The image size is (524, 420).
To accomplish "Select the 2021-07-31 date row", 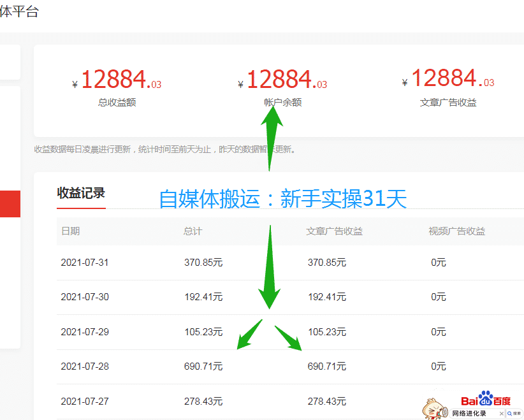I will pyautogui.click(x=85, y=263).
